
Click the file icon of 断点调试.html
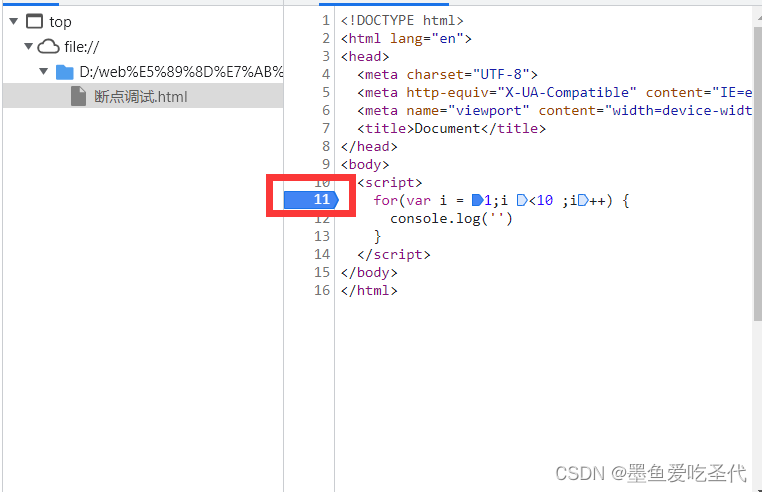(x=78, y=96)
